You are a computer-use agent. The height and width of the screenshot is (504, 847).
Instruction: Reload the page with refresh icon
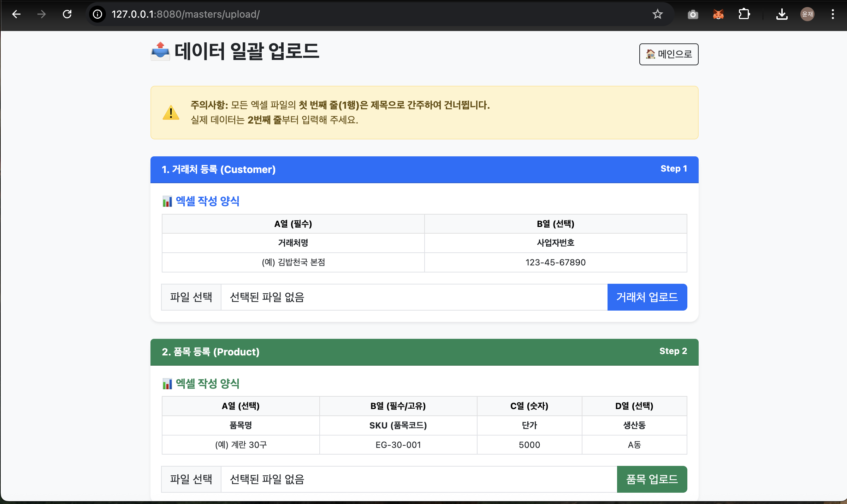coord(67,14)
